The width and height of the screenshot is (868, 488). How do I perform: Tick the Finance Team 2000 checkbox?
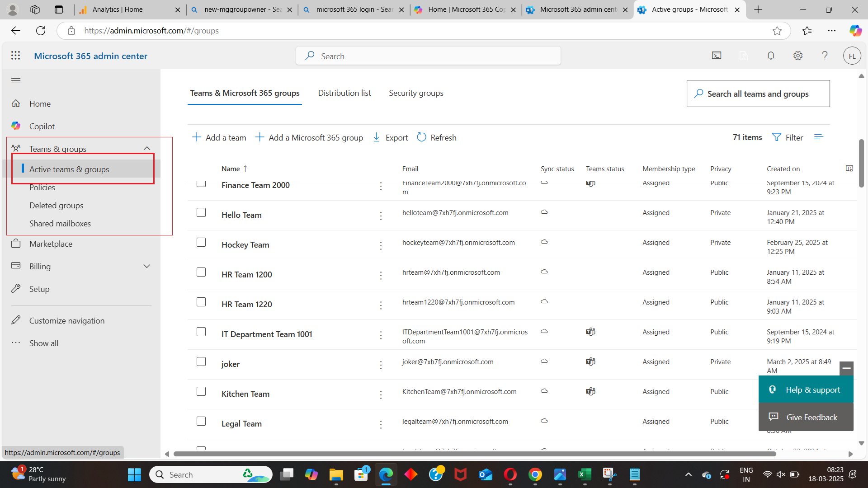click(201, 184)
